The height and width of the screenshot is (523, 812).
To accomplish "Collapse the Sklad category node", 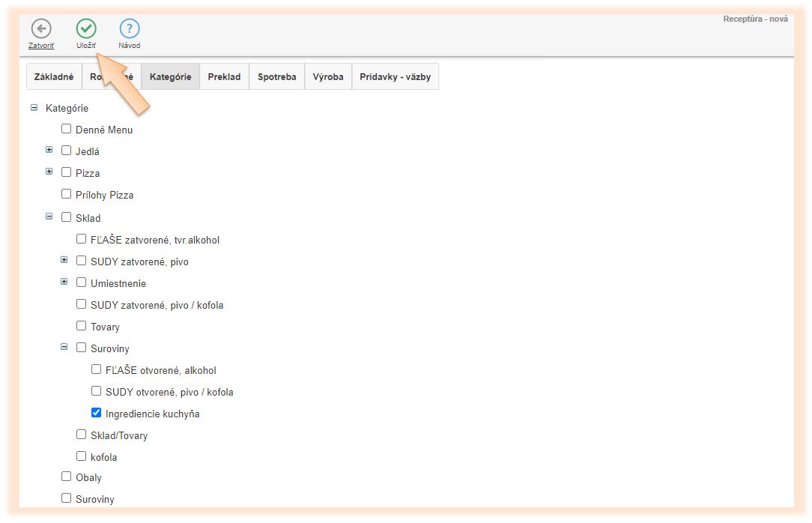I will pos(49,217).
